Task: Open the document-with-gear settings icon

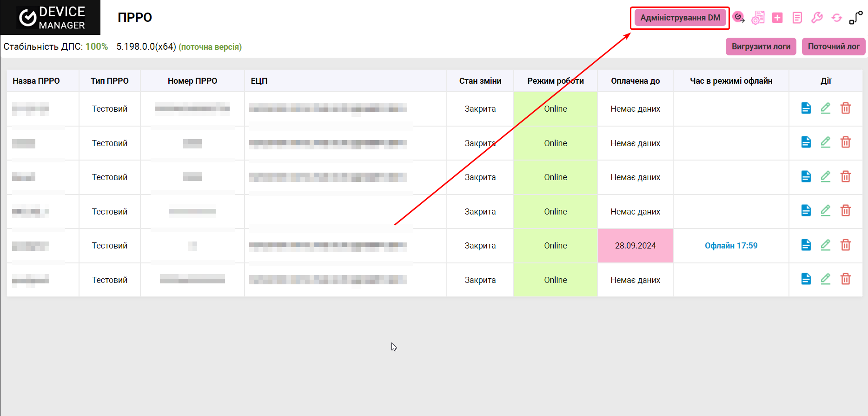Action: (758, 18)
